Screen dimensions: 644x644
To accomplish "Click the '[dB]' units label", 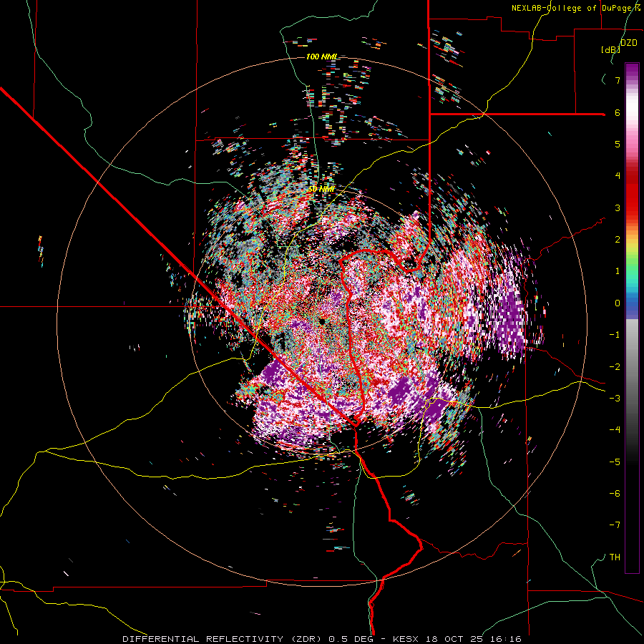I will pyautogui.click(x=610, y=50).
